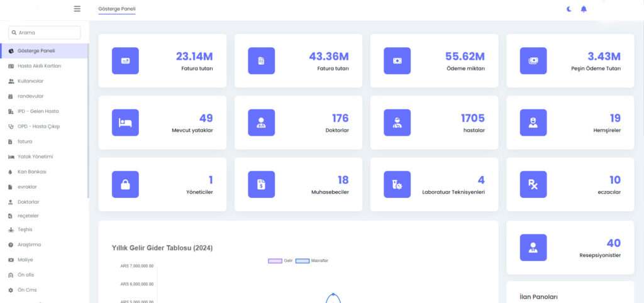This screenshot has height=303, width=644.
Task: Expand the Yatak Yönetimi sidebar menu
Action: (x=35, y=157)
